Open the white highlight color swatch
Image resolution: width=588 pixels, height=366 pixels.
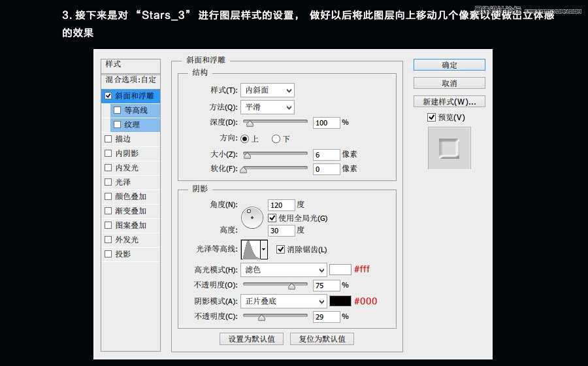click(340, 270)
